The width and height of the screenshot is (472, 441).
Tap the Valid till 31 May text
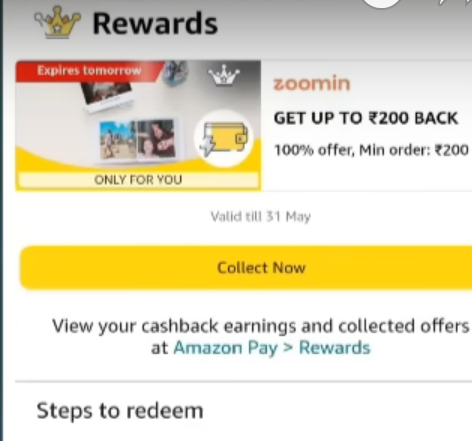pos(261,217)
